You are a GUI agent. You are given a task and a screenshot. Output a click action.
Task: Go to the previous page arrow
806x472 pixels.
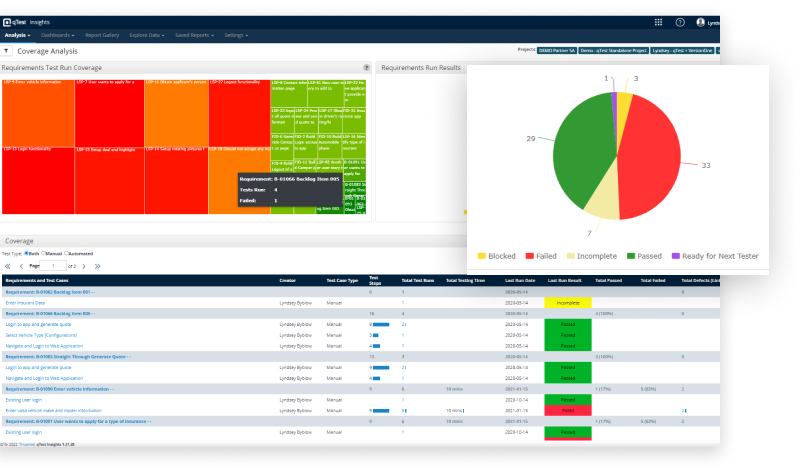[20, 267]
